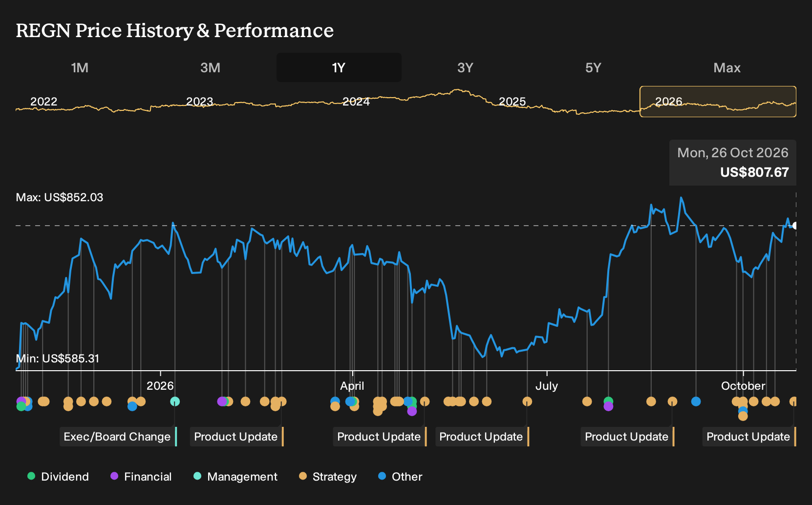Click the Max: US$852.03 label
This screenshot has height=505, width=812.
(x=60, y=197)
